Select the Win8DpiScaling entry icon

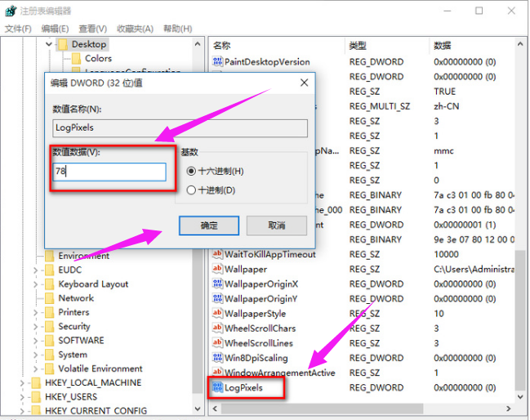pos(218,358)
